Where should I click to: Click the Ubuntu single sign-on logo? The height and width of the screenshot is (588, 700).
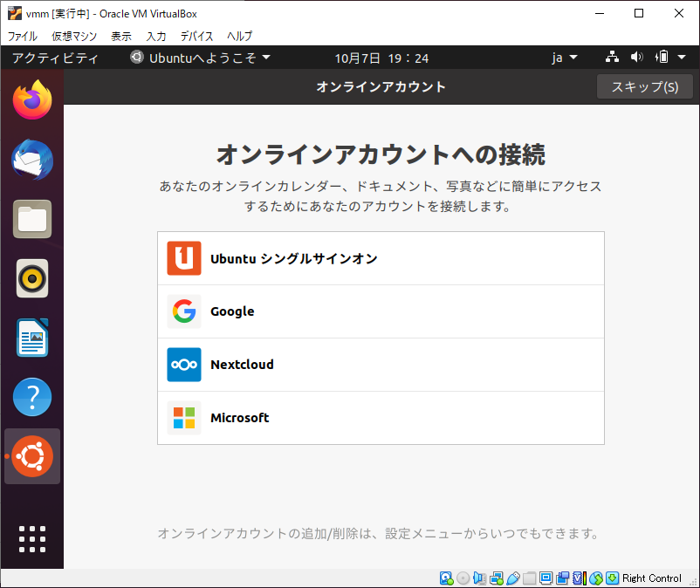pos(184,258)
